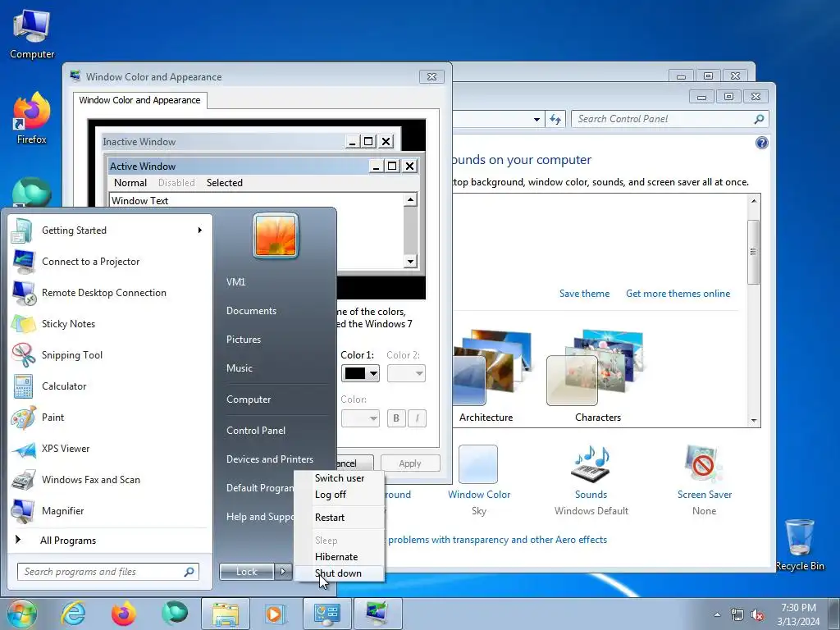Image resolution: width=840 pixels, height=630 pixels.
Task: Click the arrow beside Lock button
Action: pos(283,572)
